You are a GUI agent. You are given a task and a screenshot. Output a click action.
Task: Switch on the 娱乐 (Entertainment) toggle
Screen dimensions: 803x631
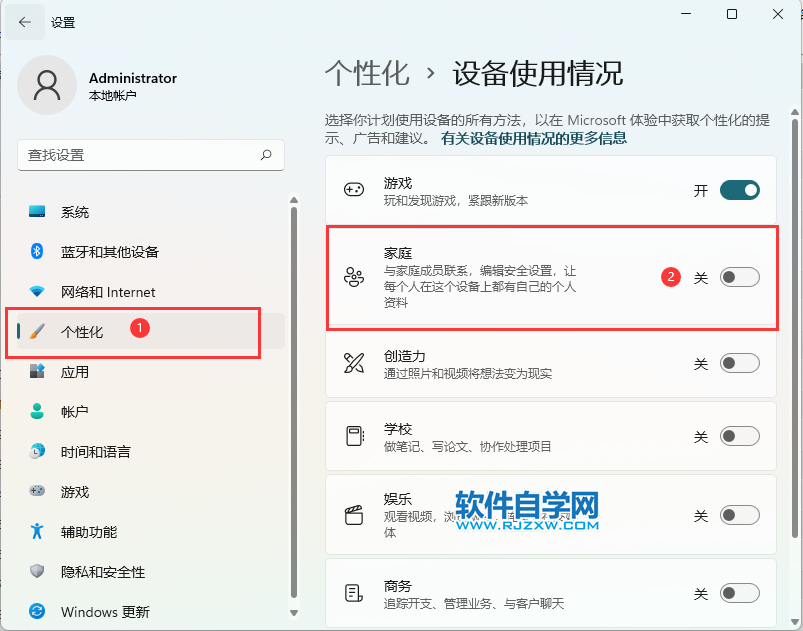739,516
